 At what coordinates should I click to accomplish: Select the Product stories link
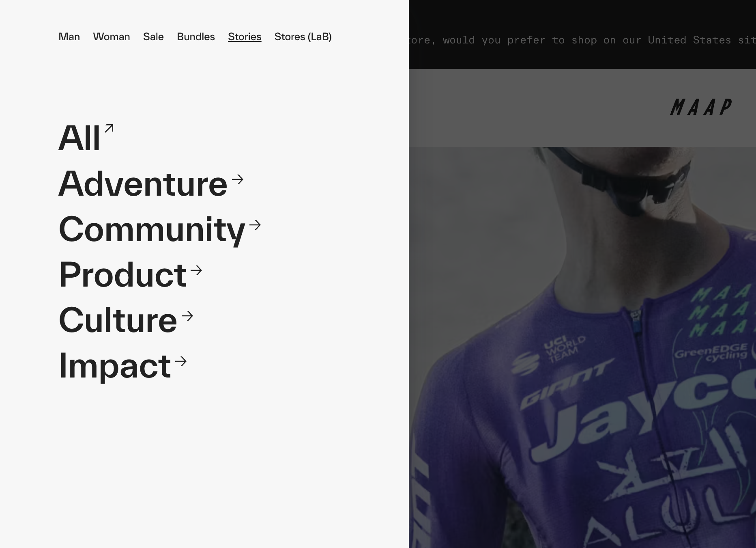pos(123,275)
